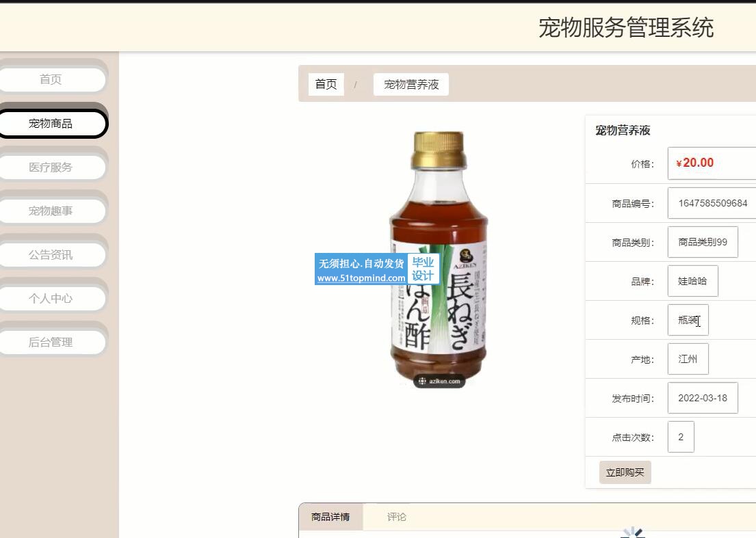
Task: Open 个人中心 sidebar item
Action: [x=51, y=299]
